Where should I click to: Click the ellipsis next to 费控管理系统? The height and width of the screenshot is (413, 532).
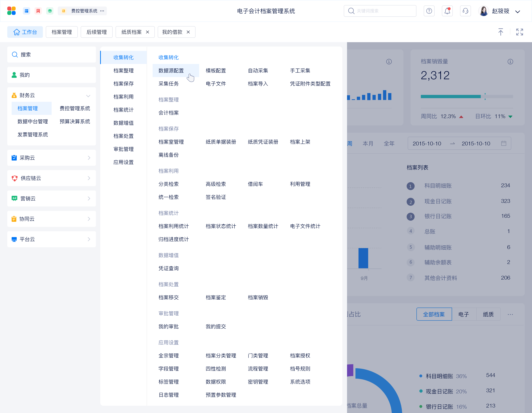102,11
